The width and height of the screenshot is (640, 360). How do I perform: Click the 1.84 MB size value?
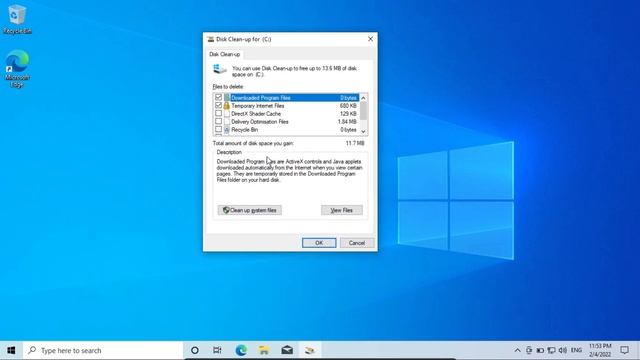coord(347,122)
